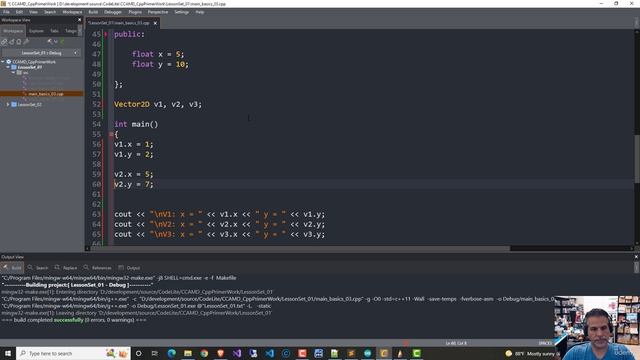Open Brave browser from the taskbar
640x360 pixels.
pos(220,353)
